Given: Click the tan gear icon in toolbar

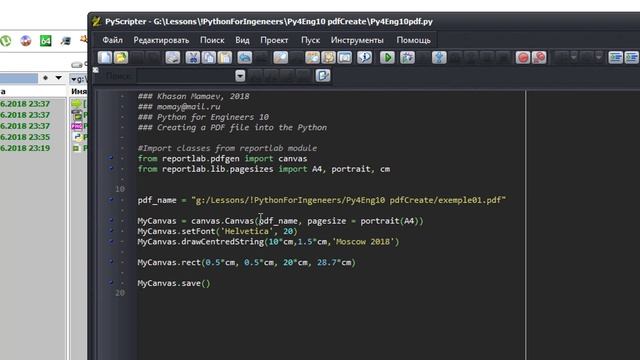Looking at the screenshot, I should pos(329,58).
